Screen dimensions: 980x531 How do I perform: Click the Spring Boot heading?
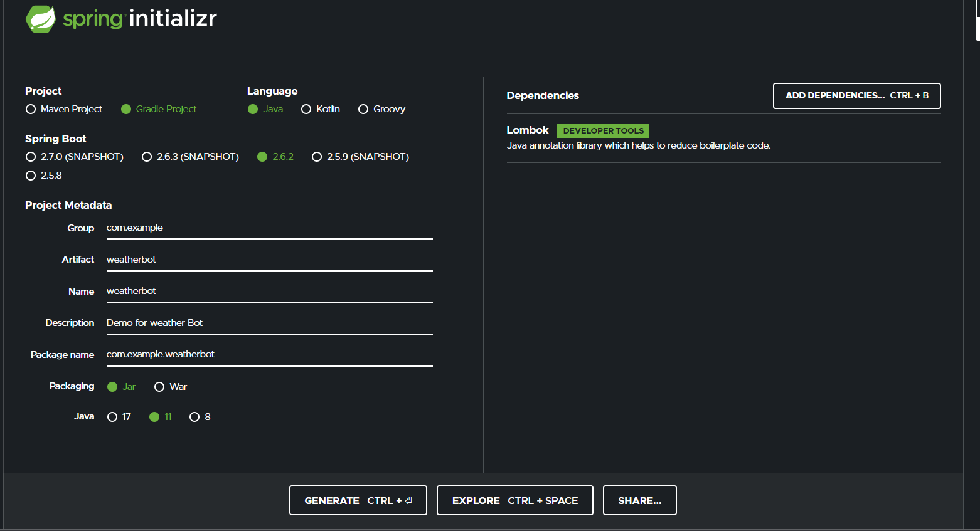click(56, 139)
